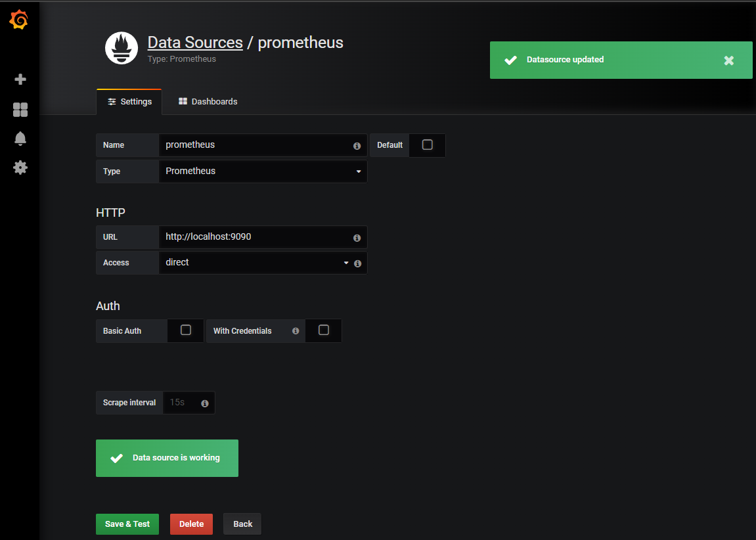Screen dimensions: 756x540
Task: Switch to the Dashboards tab
Action: pyautogui.click(x=208, y=102)
